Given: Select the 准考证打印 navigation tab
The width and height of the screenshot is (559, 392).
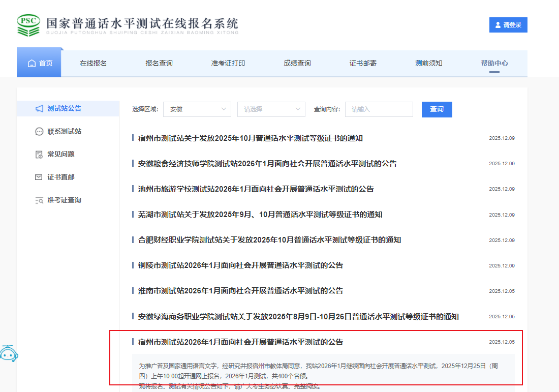Looking at the screenshot, I should (x=228, y=64).
